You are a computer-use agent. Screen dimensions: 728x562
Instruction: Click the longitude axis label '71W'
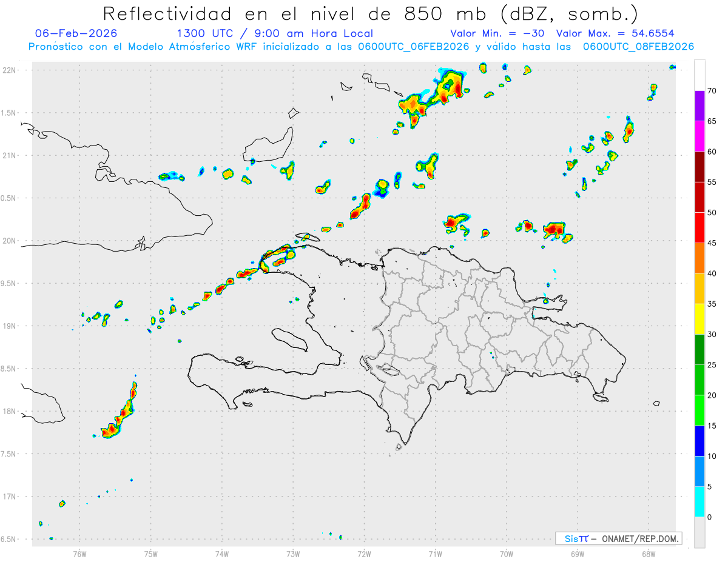point(435,554)
